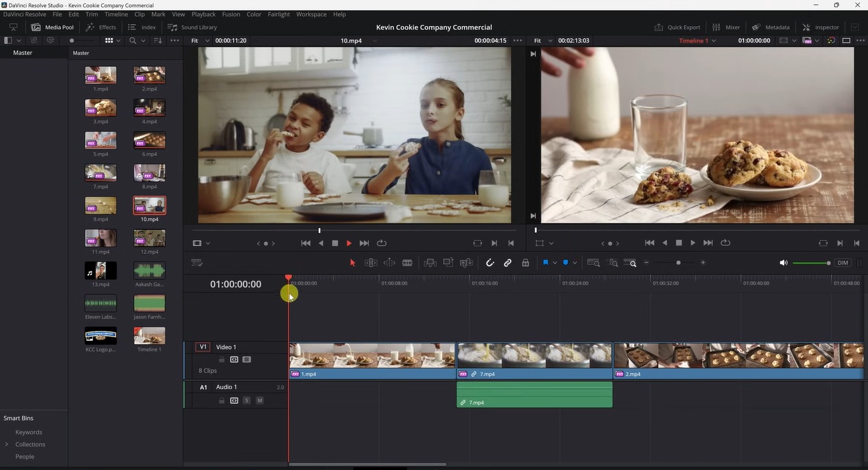The height and width of the screenshot is (470, 868).
Task: Mute the Audio 1 track with M
Action: pyautogui.click(x=259, y=401)
